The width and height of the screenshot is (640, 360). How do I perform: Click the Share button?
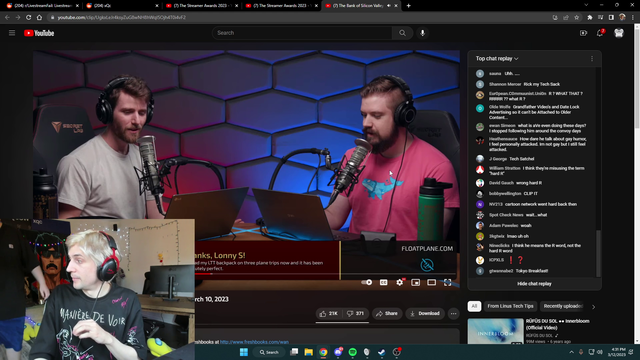click(387, 313)
